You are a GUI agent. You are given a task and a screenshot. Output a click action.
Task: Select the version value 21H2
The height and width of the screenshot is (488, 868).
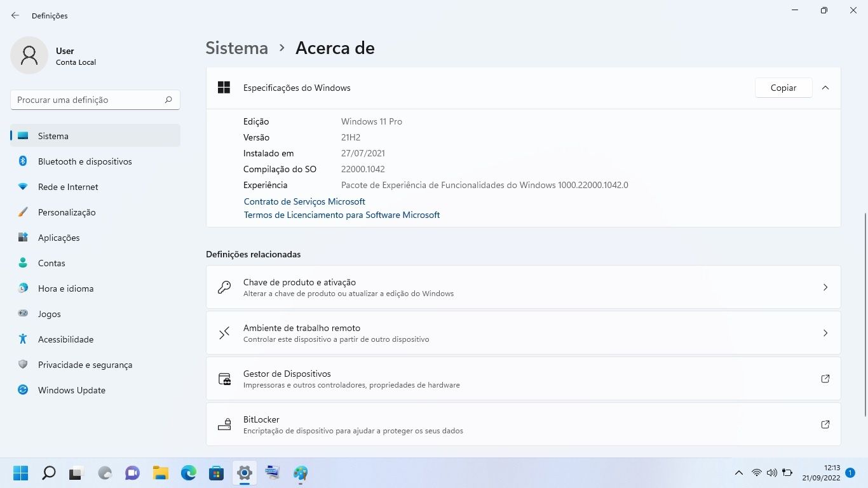pyautogui.click(x=351, y=137)
